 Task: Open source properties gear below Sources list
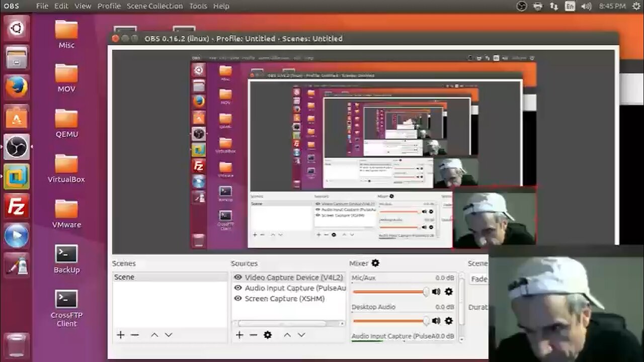coord(268,335)
